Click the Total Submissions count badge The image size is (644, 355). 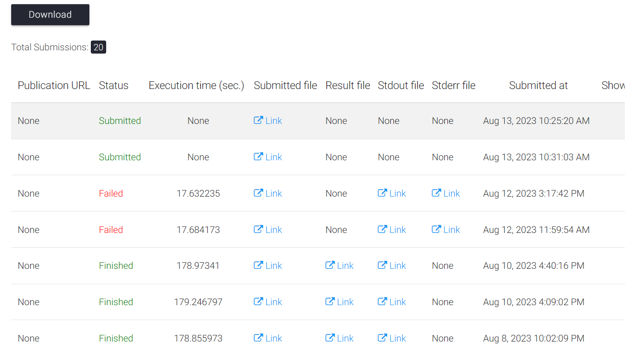(98, 47)
